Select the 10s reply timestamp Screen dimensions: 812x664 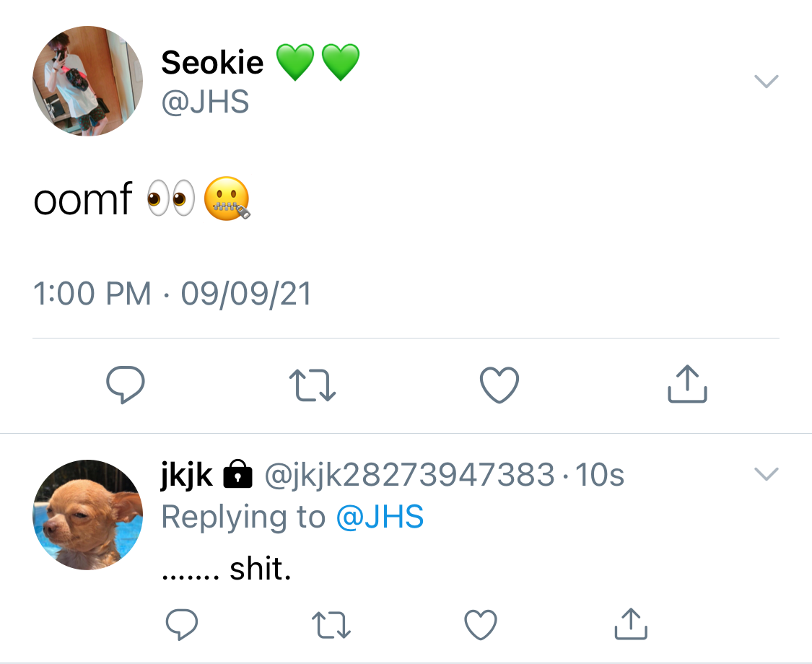pyautogui.click(x=600, y=474)
